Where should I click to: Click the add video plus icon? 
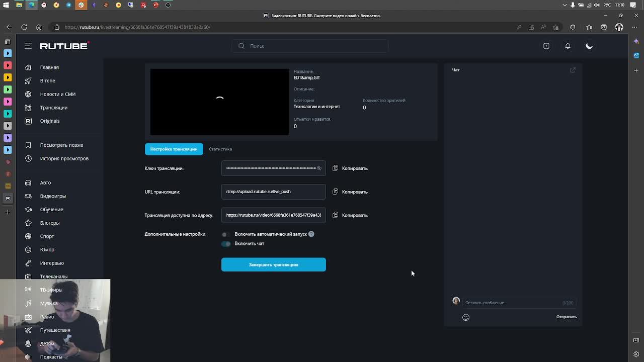pyautogui.click(x=546, y=46)
